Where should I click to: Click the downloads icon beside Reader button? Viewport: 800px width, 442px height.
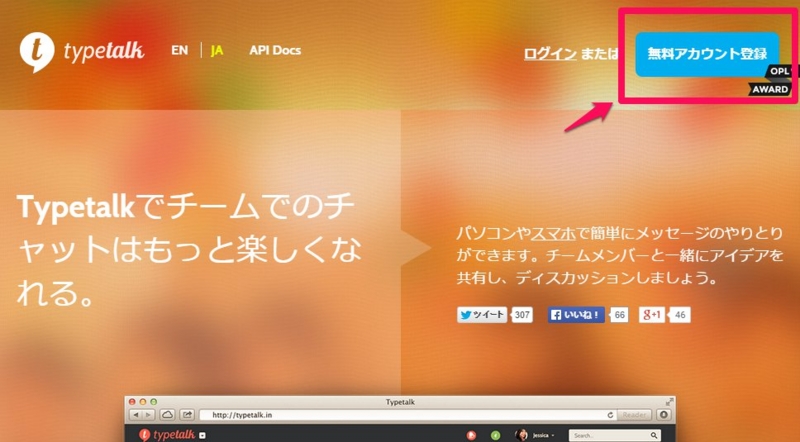pyautogui.click(x=663, y=415)
